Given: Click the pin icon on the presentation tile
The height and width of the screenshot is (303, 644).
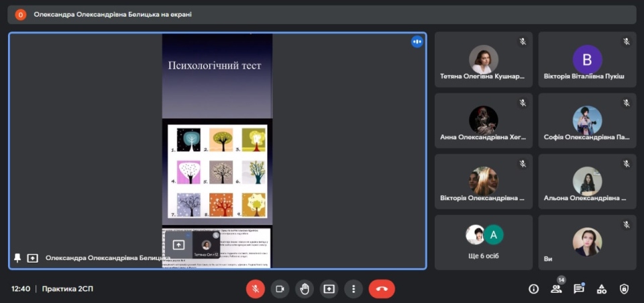Looking at the screenshot, I should pos(17,258).
